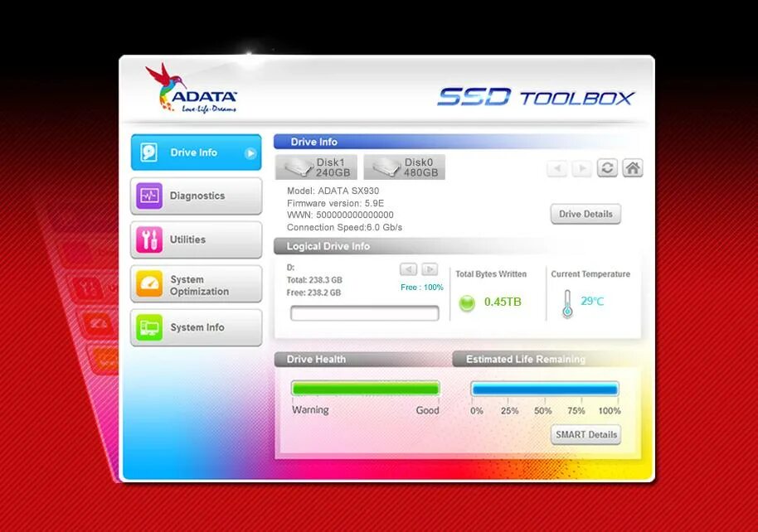Click the WWN: 500000000000000 text
This screenshot has height=532, width=758.
pyautogui.click(x=340, y=215)
